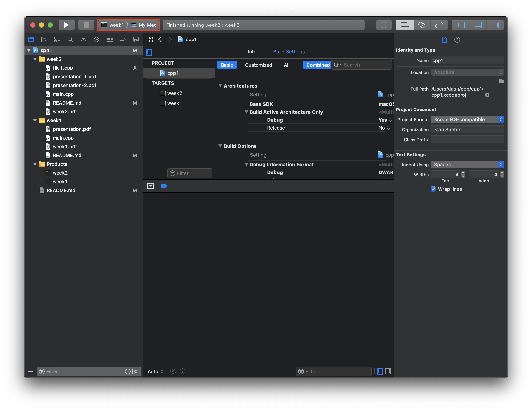Collapse the week2 folder
Screen dimensions: 532x410
35,59
